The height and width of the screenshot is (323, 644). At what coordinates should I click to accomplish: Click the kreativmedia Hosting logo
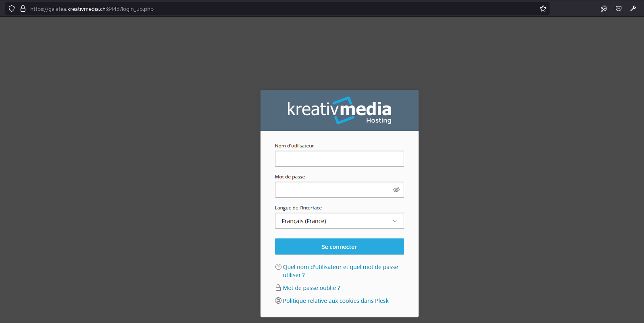coord(340,110)
